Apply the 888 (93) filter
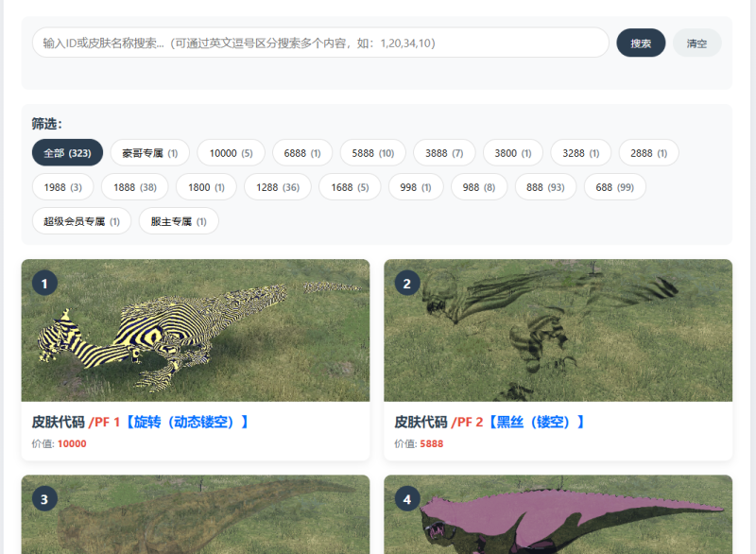The width and height of the screenshot is (756, 554). click(x=545, y=186)
